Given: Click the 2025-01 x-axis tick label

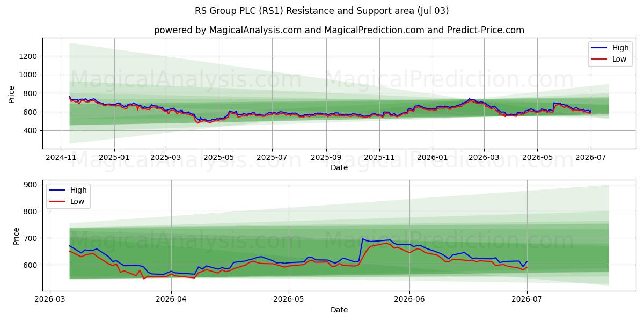Looking at the screenshot, I should [x=114, y=158].
